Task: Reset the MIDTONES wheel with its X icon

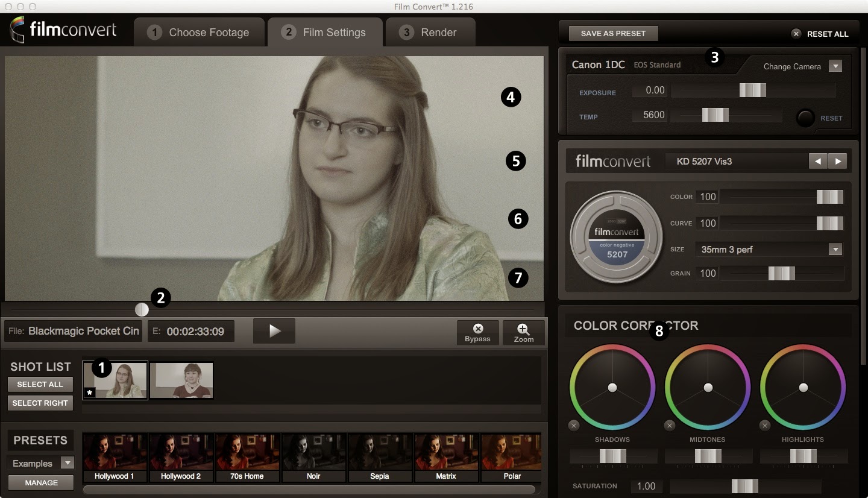Action: (x=670, y=426)
